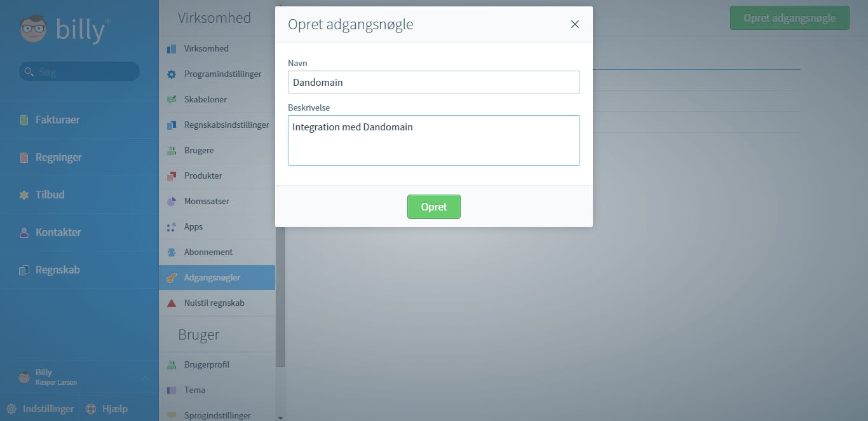Click the Nulstil regnskab warning triangle icon
Image resolution: width=868 pixels, height=421 pixels.
(x=172, y=303)
